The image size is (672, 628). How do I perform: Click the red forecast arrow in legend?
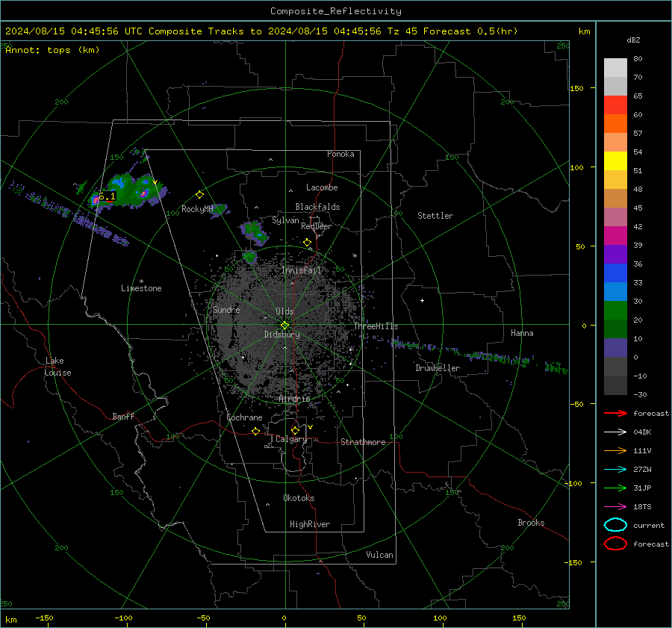click(615, 413)
